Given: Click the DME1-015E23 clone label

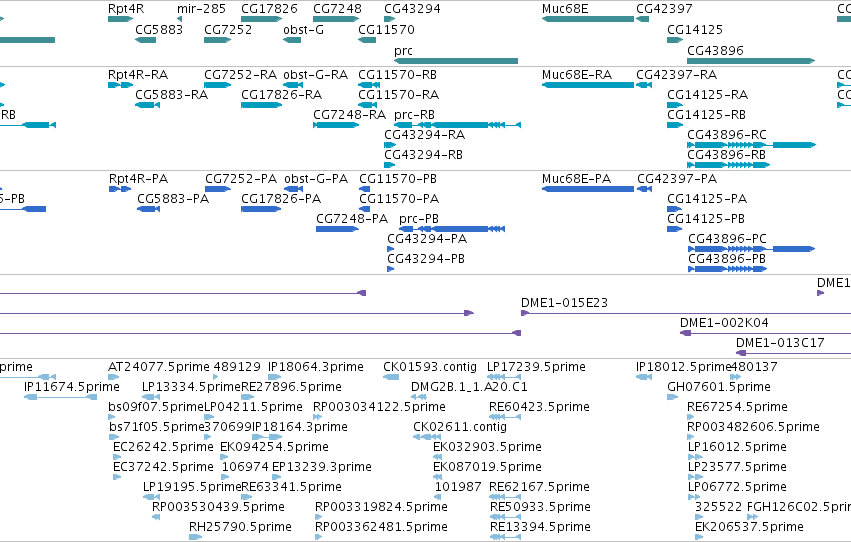Looking at the screenshot, I should coord(564,303).
